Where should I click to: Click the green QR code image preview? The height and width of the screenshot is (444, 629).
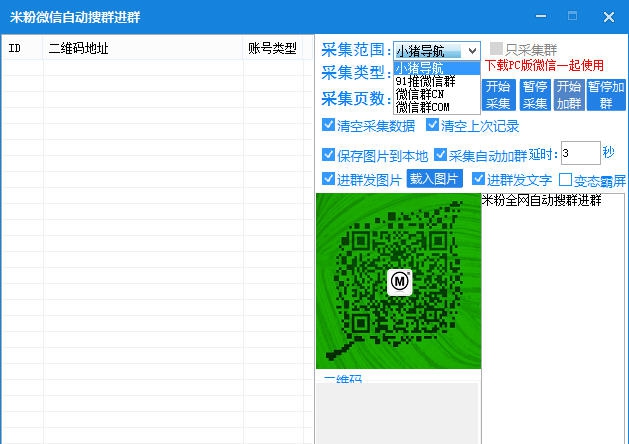[398, 281]
